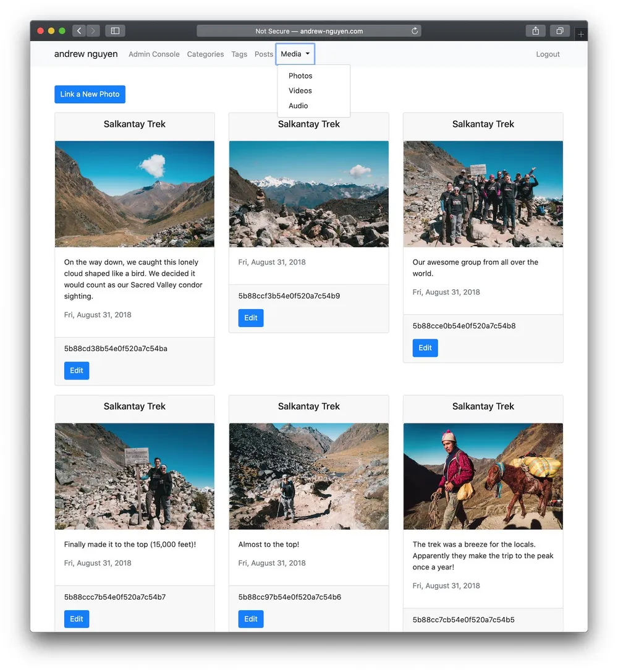This screenshot has height=672, width=618.
Task: Click the ID text 5b88cd38b54e0f520a7c54ba
Action: pos(116,349)
